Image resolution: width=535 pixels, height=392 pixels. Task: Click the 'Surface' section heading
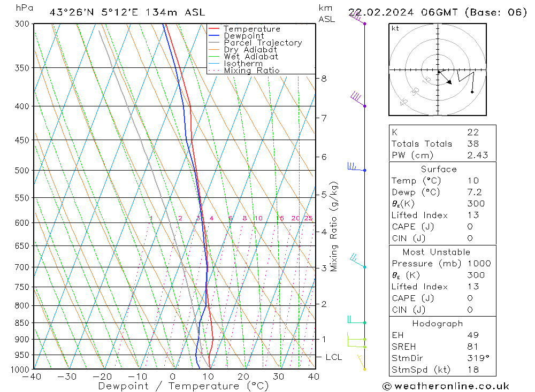[439, 169]
